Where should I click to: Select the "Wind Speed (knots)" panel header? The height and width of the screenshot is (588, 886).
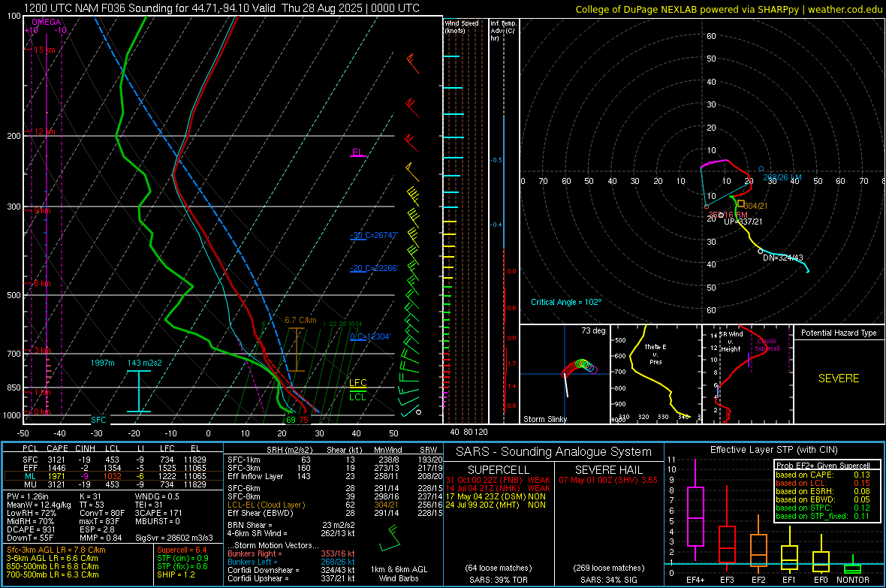461,26
